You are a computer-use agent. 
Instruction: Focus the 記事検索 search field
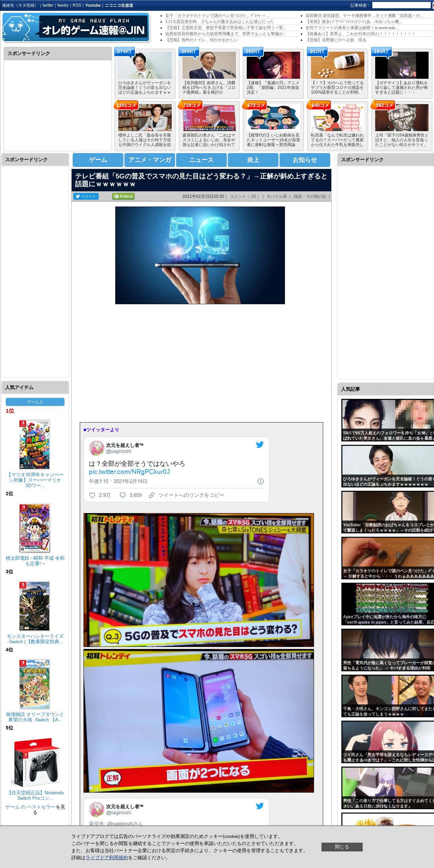(401, 5)
